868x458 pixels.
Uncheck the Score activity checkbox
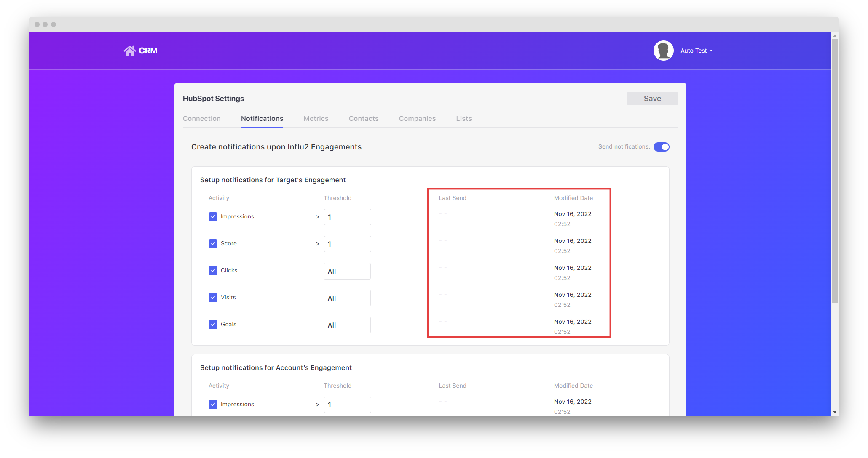(x=213, y=243)
